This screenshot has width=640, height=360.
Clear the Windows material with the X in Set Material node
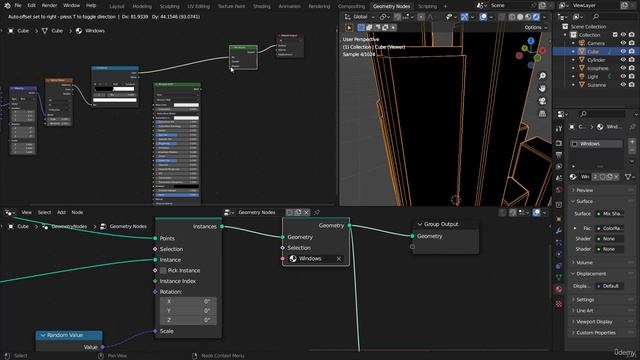click(339, 259)
